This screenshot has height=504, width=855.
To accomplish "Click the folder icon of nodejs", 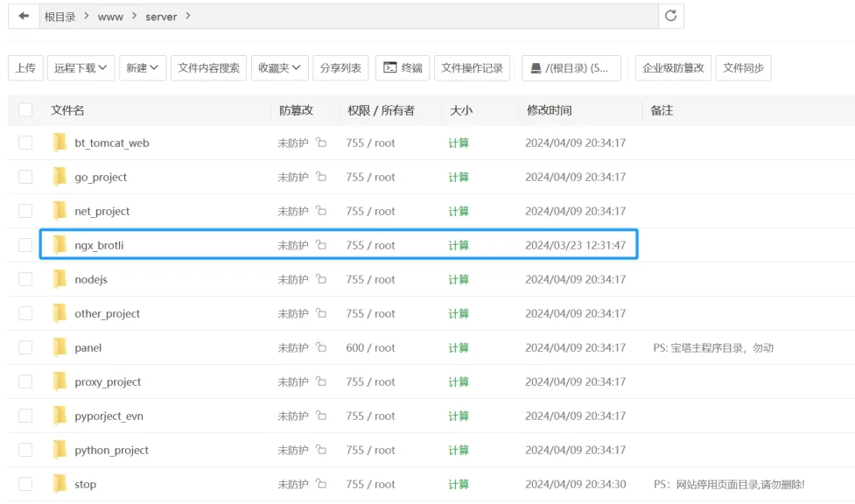I will pos(60,280).
